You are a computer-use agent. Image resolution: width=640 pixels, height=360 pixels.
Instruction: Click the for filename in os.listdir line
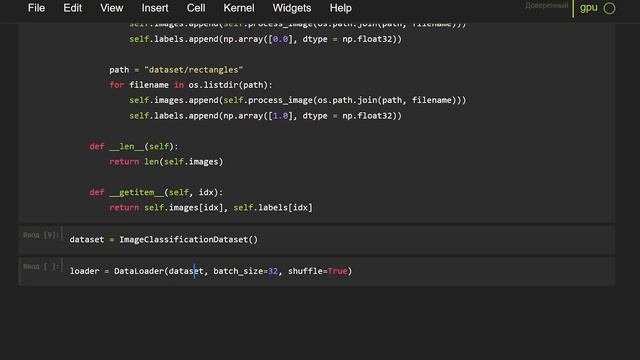[191, 85]
